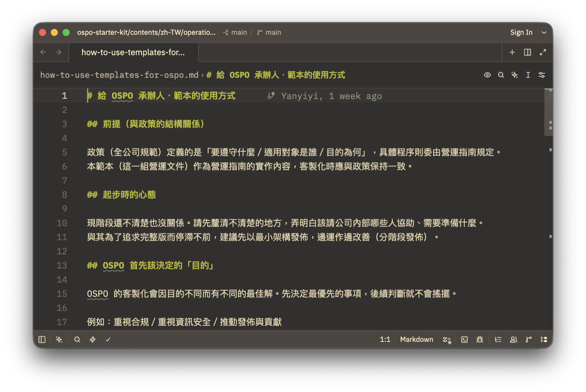The height and width of the screenshot is (392, 586).
Task: Open the lightning bolt status bar icon
Action: coord(93,340)
